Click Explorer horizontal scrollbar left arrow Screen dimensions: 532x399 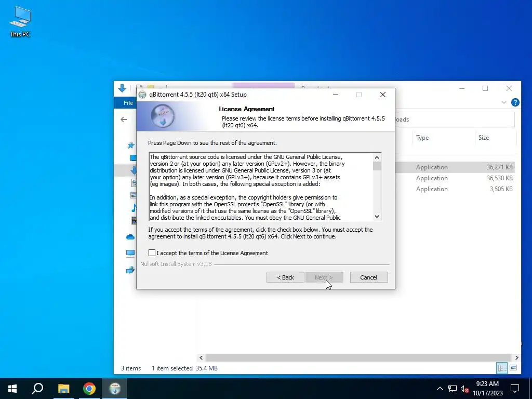point(201,357)
